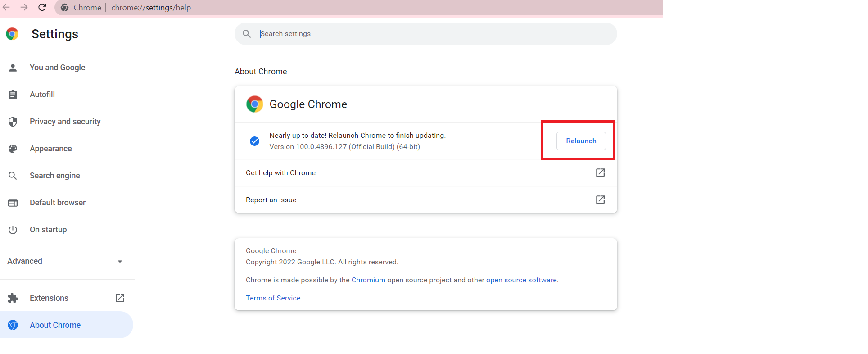Click the Search engine magnifier icon in the sidebar

tap(13, 176)
